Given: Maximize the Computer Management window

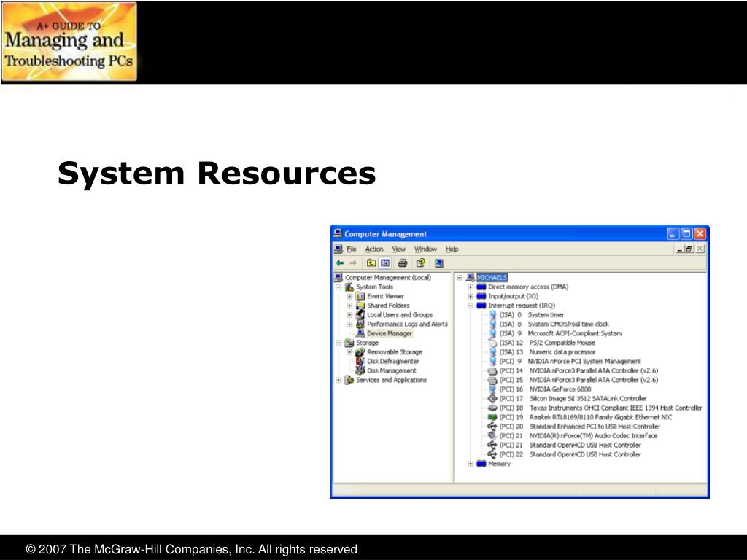Looking at the screenshot, I should click(x=686, y=234).
